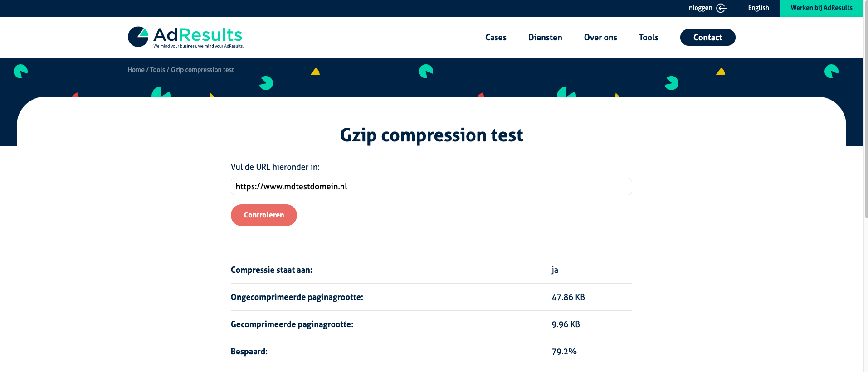Screen dimensions: 868x372
Task: Click the AdResults wordmark text in header
Action: 198,35
